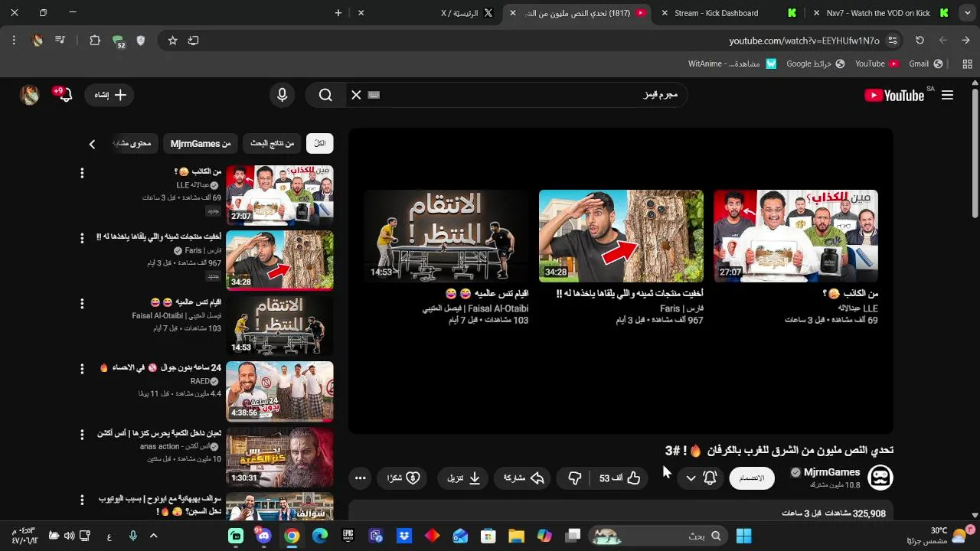Screen dimensions: 980x551
Task: Select the "من MjrmGames" chip
Action: 201,143
